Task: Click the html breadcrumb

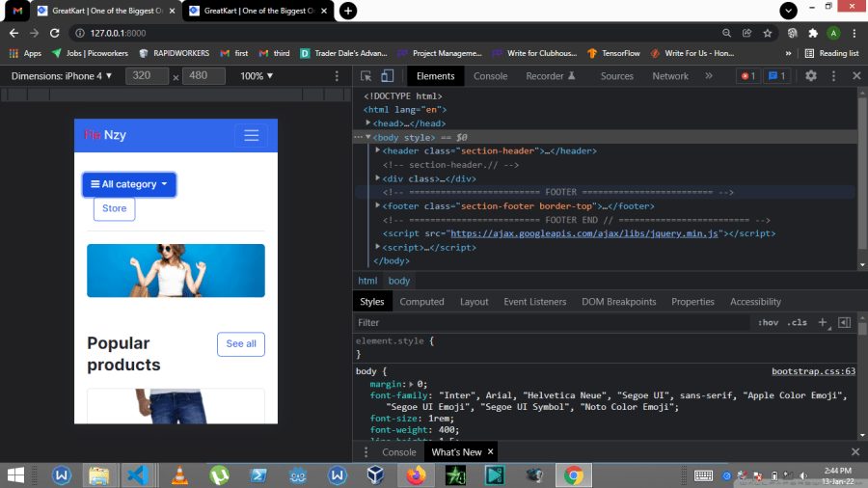Action: click(x=367, y=281)
